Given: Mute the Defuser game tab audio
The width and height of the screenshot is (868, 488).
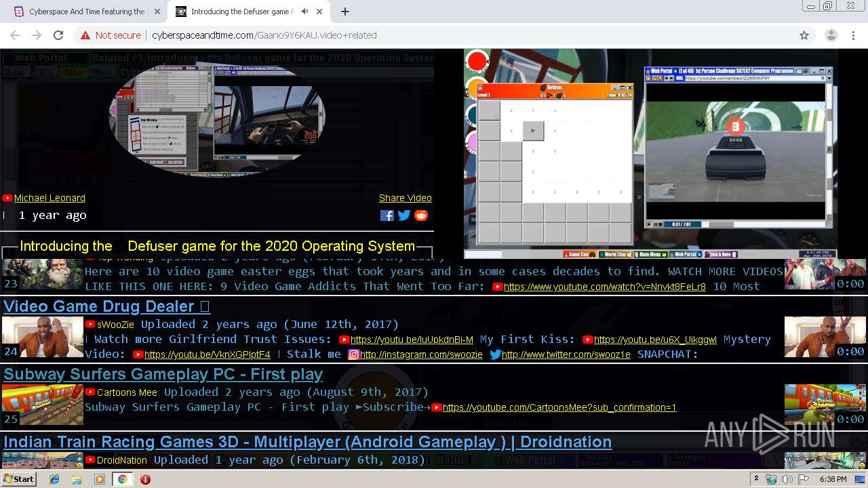Looking at the screenshot, I should point(305,12).
